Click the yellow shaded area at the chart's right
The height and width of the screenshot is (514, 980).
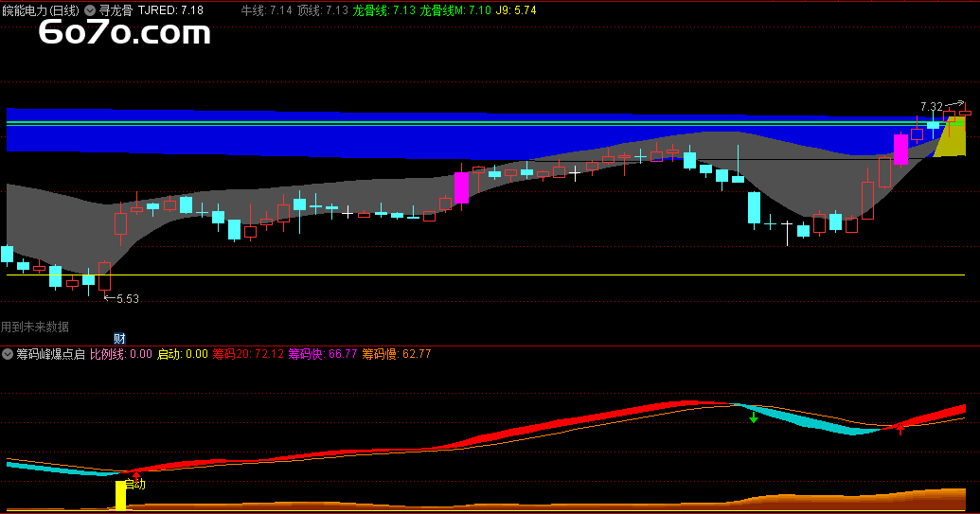[952, 138]
